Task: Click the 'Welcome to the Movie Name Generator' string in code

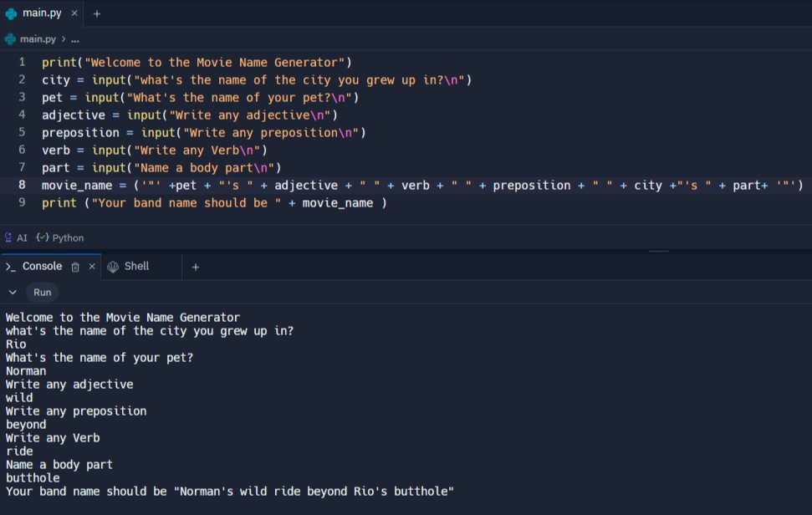Action: [214, 63]
